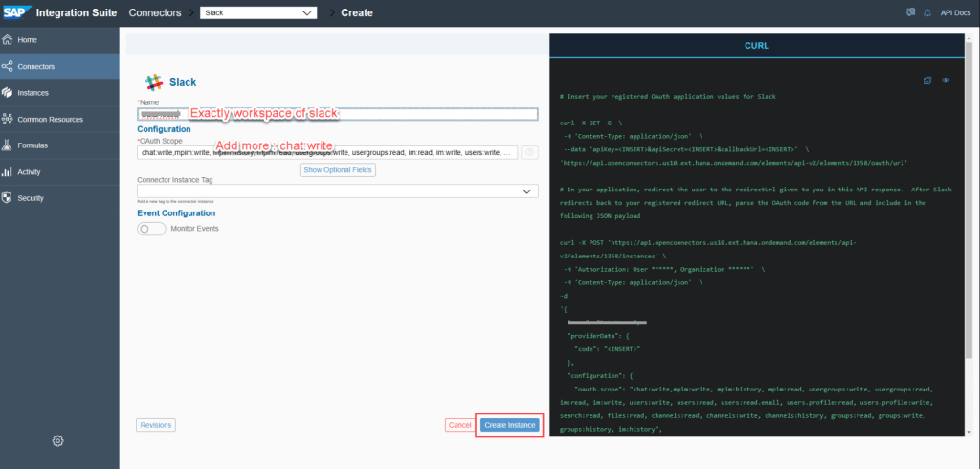This screenshot has height=469, width=980.
Task: Toggle the Monitor Events switch
Action: click(151, 229)
